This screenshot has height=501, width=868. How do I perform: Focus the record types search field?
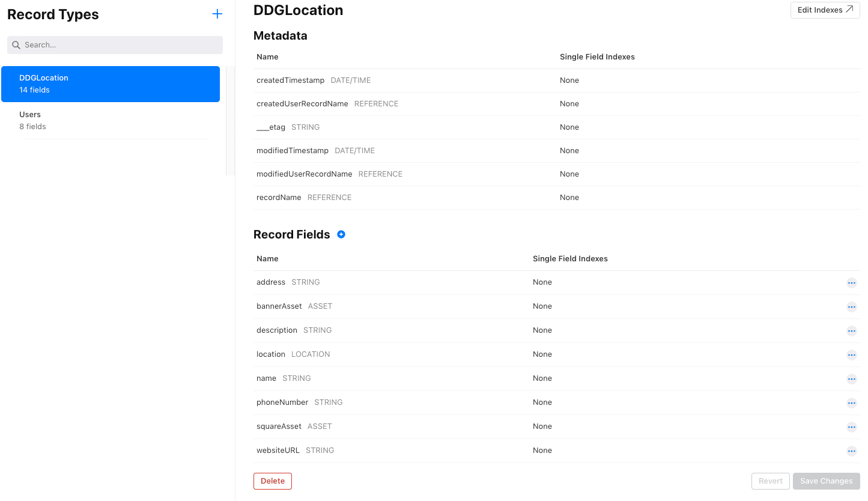115,45
